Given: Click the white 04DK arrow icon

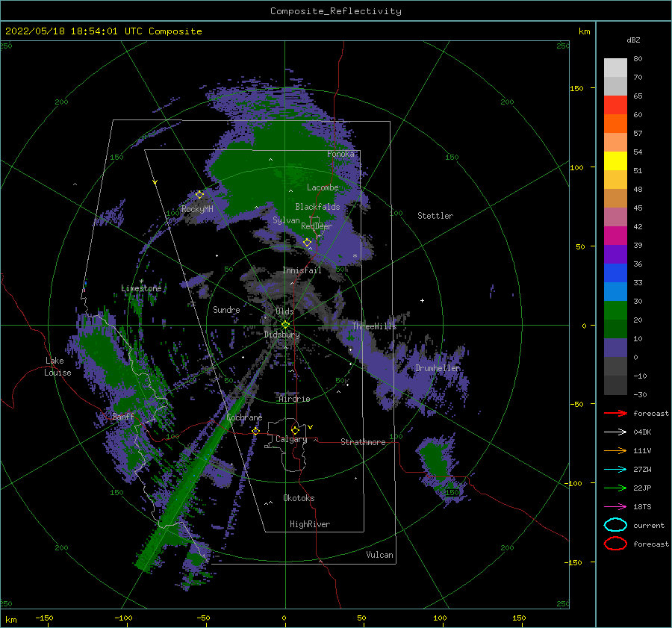Looking at the screenshot, I should point(615,432).
